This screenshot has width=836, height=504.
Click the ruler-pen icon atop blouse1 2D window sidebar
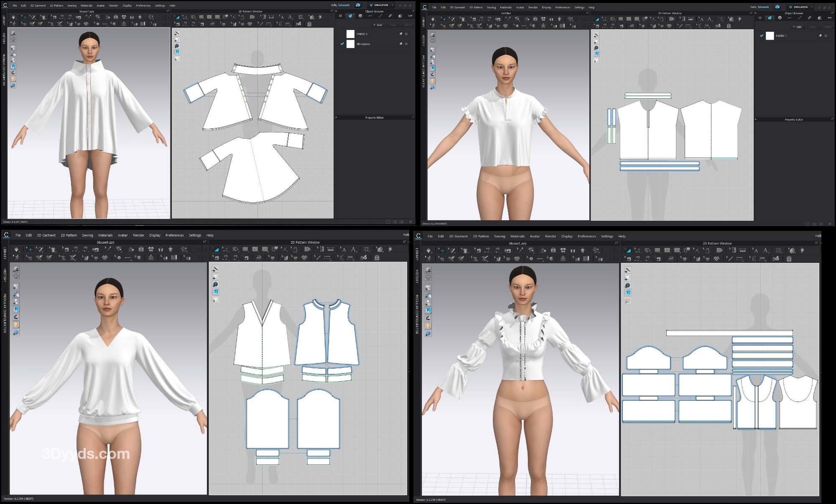(627, 270)
